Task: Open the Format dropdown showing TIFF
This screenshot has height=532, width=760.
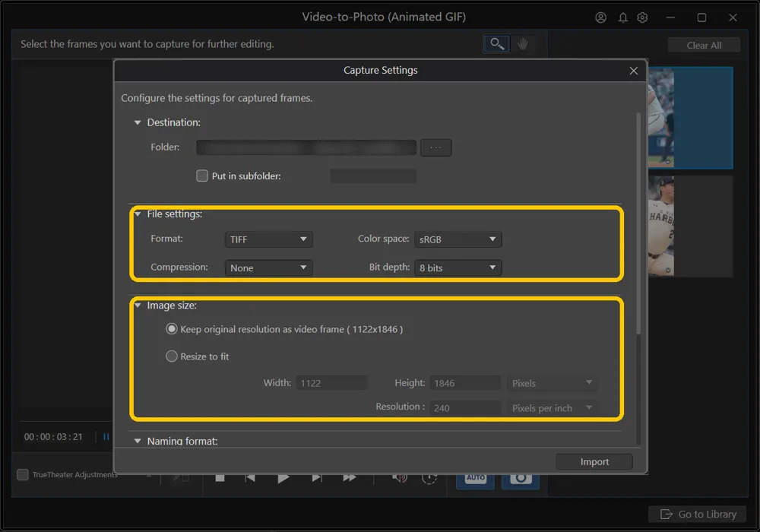Action: tap(268, 239)
